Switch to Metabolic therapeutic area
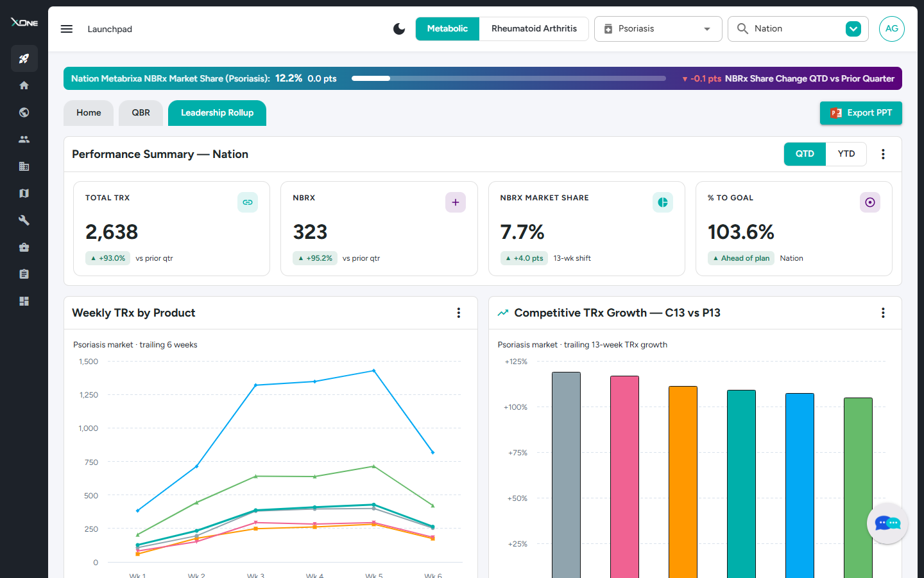 coord(447,29)
